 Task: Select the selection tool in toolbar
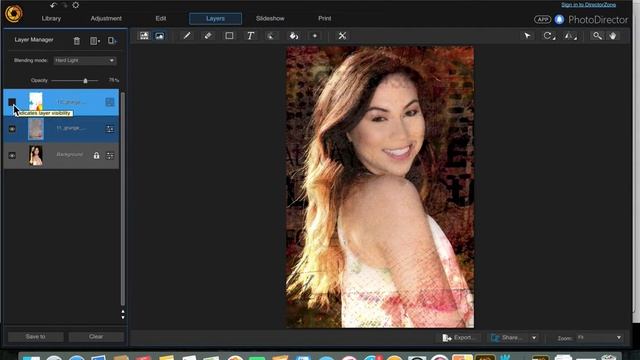[x=271, y=36]
